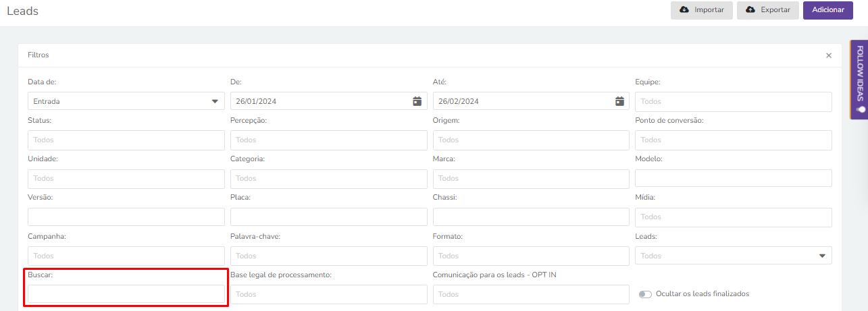
Task: Close the Filtros panel with the X
Action: pyautogui.click(x=829, y=55)
